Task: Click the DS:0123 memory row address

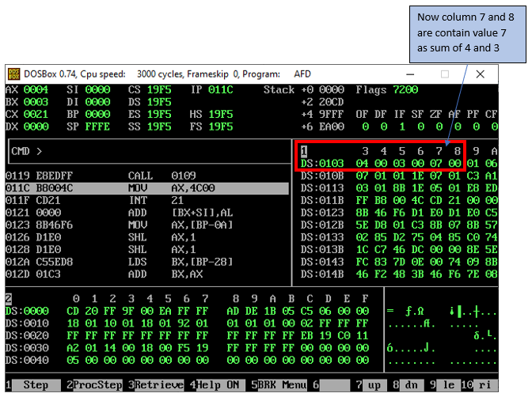Action: (322, 213)
